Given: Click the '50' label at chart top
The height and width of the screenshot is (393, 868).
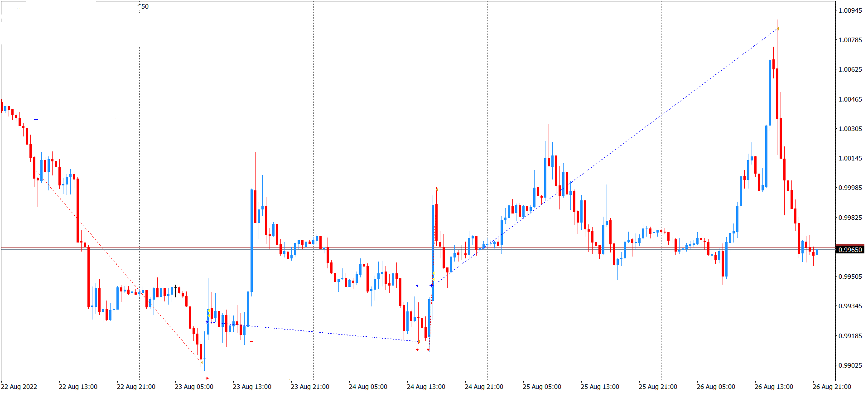Looking at the screenshot, I should click(145, 6).
